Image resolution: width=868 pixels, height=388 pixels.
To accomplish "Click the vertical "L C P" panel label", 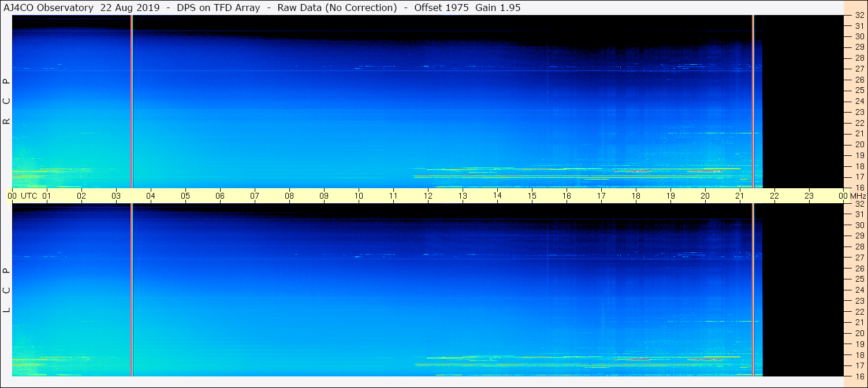I will [7, 290].
